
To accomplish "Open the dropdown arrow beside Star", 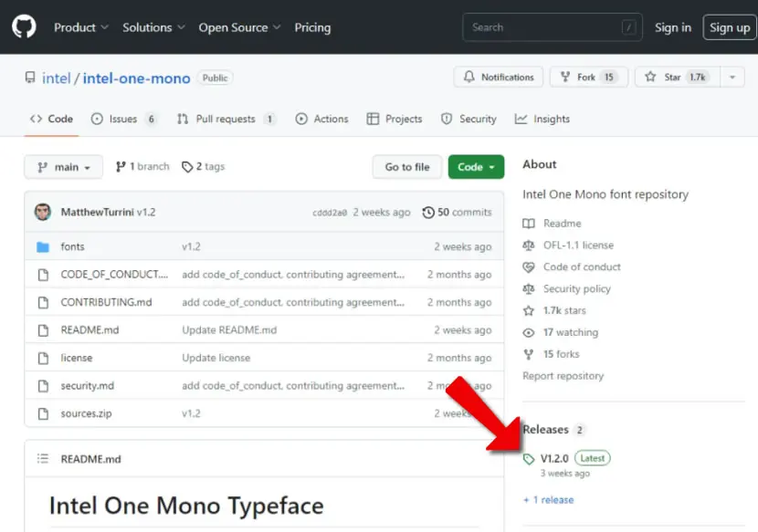I will pos(732,78).
